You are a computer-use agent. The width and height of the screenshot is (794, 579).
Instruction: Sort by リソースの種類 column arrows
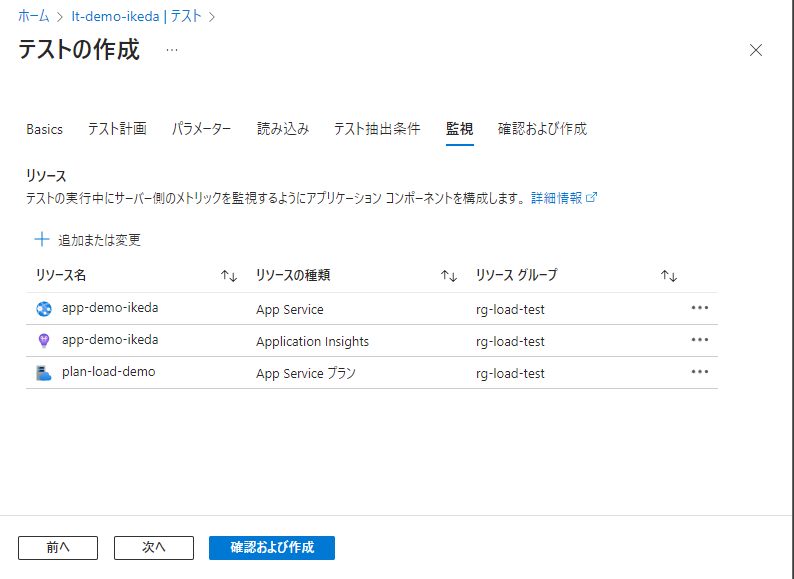tap(449, 276)
